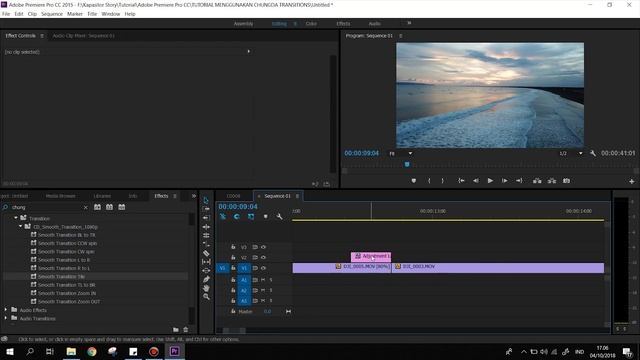This screenshot has width=640, height=360.
Task: Open timeline display settings wrench
Action: point(279,217)
